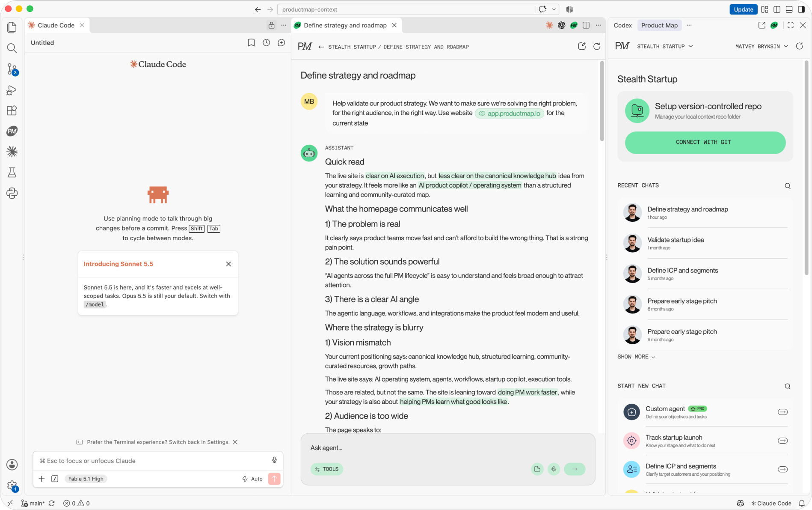
Task: Click microphone icon in Claude input
Action: pyautogui.click(x=274, y=460)
